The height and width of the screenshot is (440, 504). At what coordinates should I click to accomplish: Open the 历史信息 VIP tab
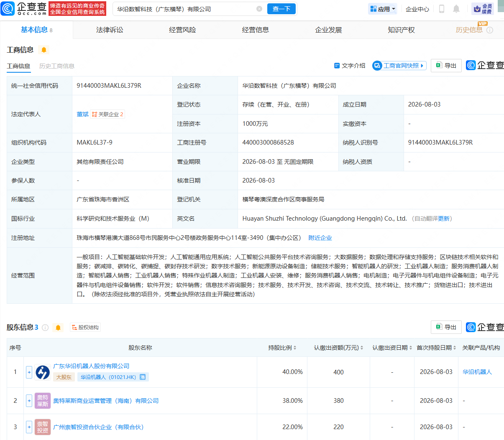click(469, 30)
